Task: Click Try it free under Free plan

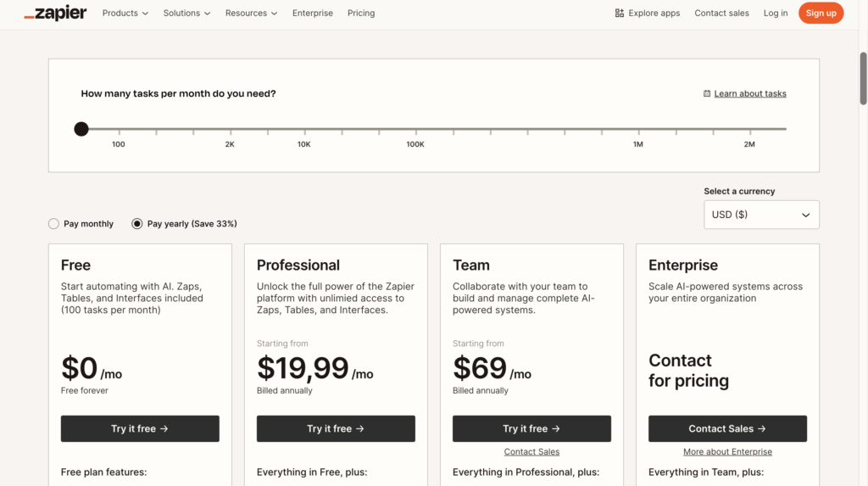Action: click(140, 429)
